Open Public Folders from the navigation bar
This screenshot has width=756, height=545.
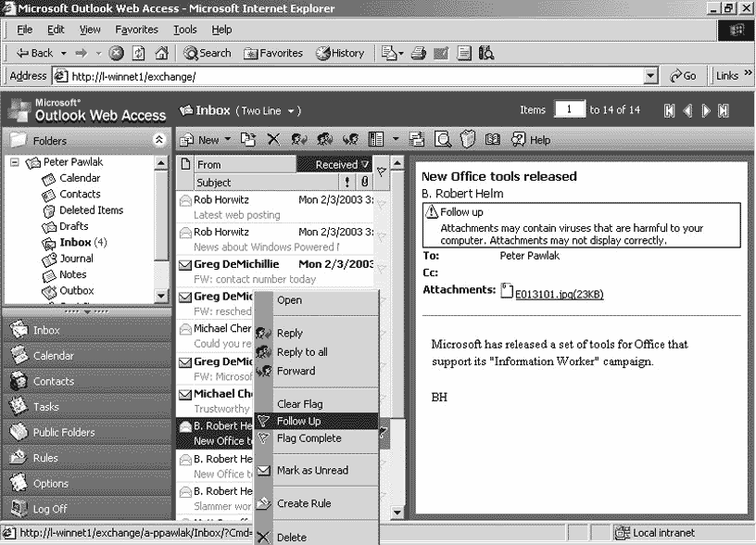coord(87,432)
